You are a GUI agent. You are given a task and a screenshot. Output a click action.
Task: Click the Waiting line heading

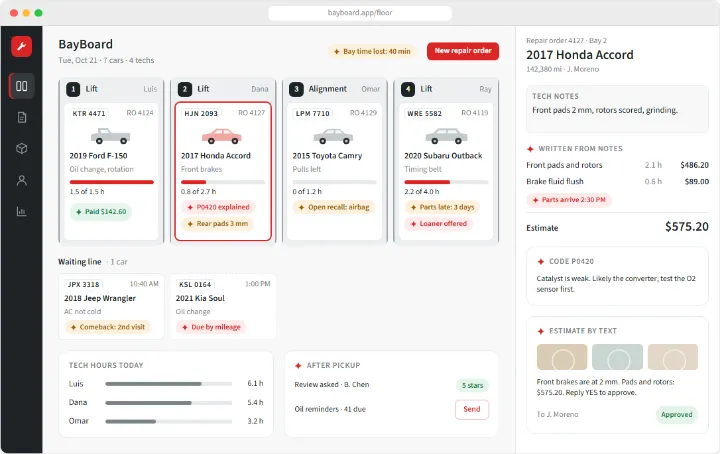tap(80, 262)
